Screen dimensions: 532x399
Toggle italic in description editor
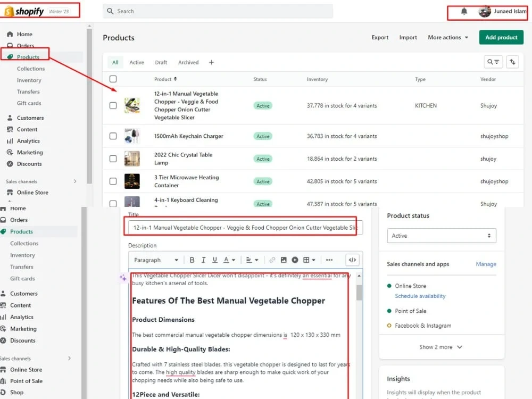[x=203, y=260]
